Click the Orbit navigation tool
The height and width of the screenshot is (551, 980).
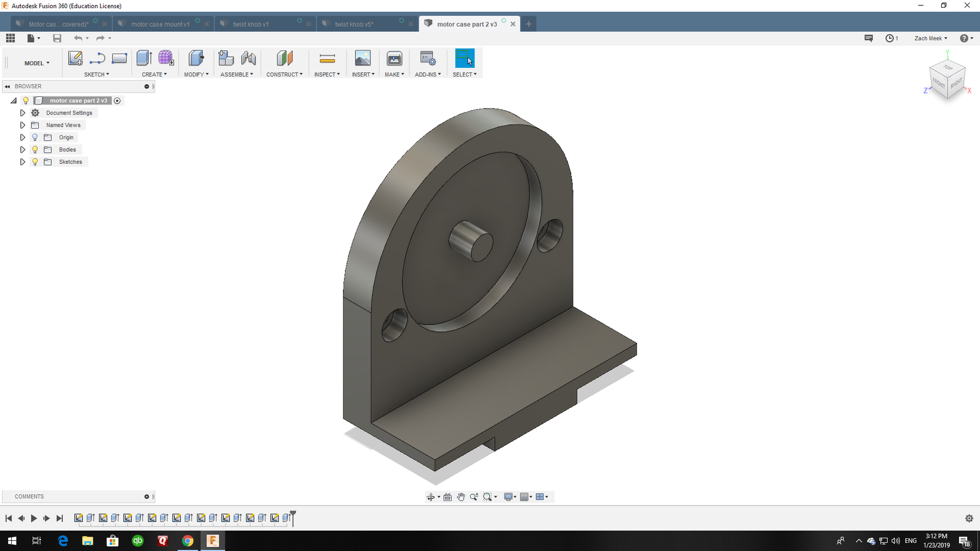point(431,497)
